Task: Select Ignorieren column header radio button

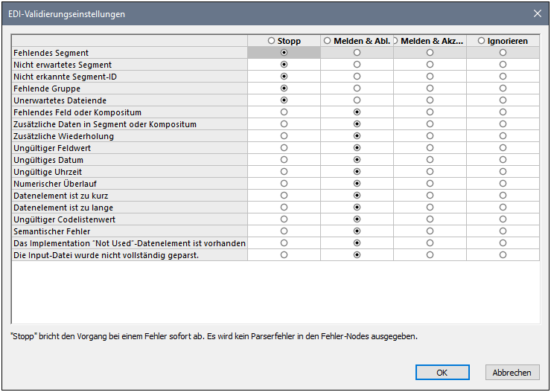Action: pos(482,41)
